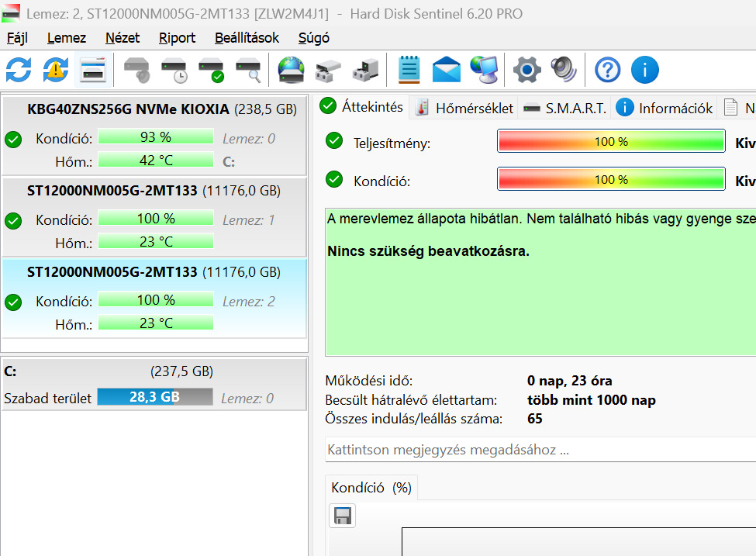Screen dimensions: 756x556
Task: Click the green check beside Lemez: 1 Kondíció
Action: pyautogui.click(x=13, y=221)
